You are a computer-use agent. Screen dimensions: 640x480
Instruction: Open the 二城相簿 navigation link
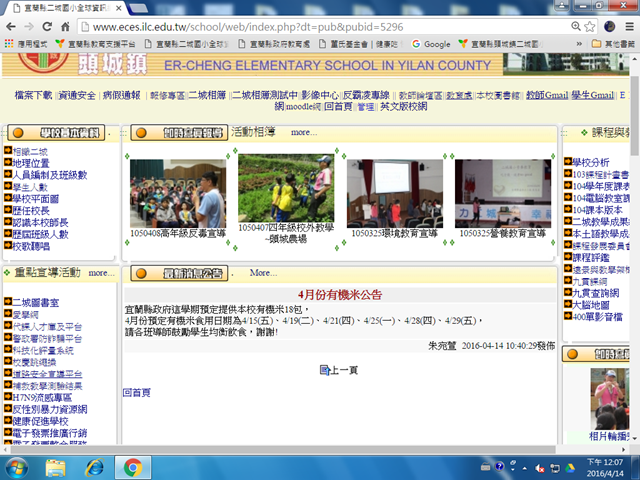click(x=207, y=95)
